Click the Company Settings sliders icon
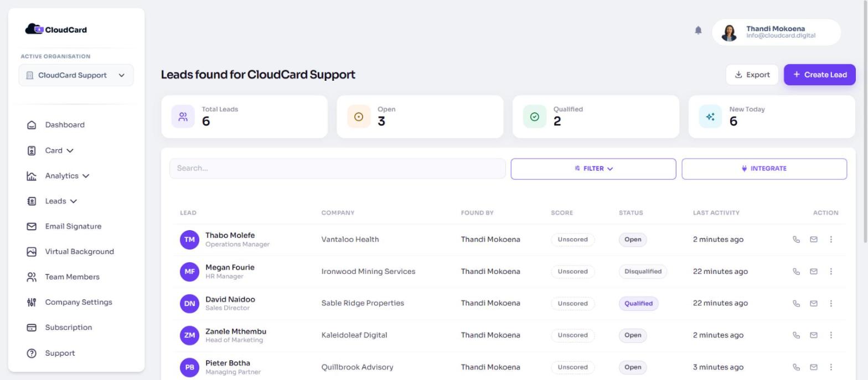This screenshot has width=868, height=380. (32, 303)
